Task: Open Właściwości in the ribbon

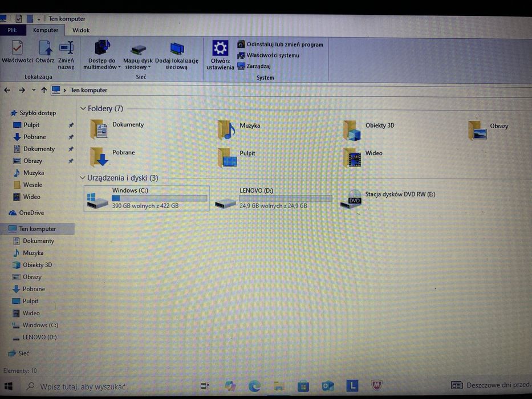Action: pyautogui.click(x=17, y=51)
